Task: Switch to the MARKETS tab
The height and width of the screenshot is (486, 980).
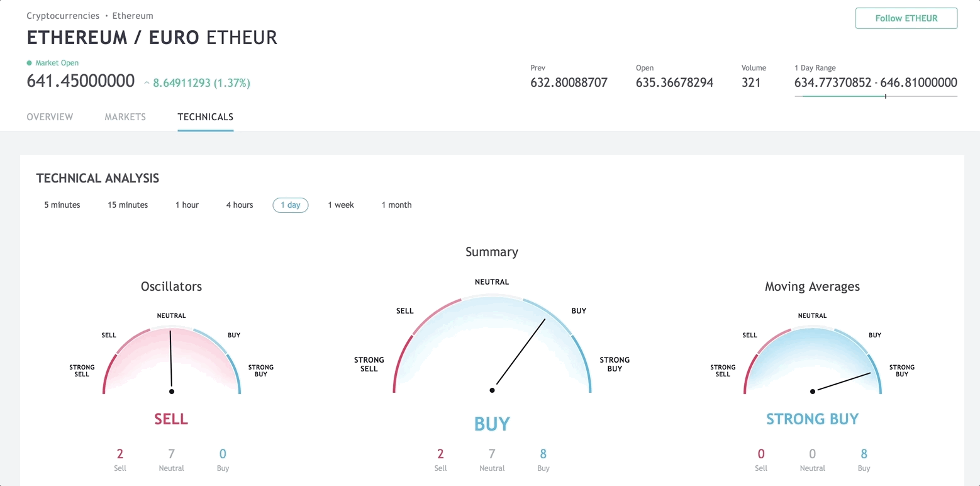Action: click(125, 117)
